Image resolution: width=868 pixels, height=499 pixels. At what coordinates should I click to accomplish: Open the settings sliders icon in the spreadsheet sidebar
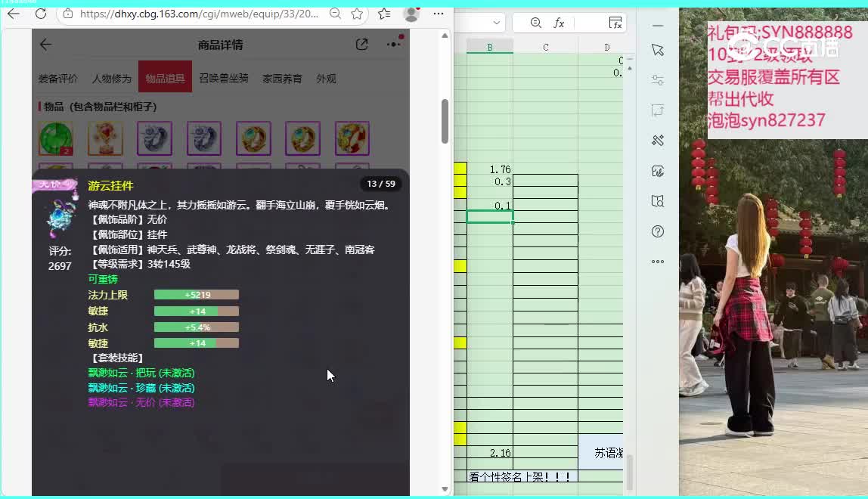pos(658,79)
